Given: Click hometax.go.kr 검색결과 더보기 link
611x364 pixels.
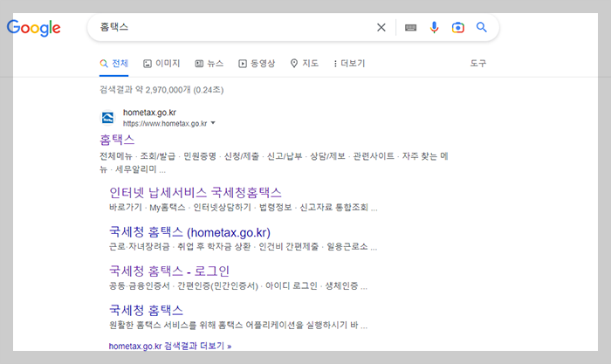Looking at the screenshot, I should coord(170,346).
